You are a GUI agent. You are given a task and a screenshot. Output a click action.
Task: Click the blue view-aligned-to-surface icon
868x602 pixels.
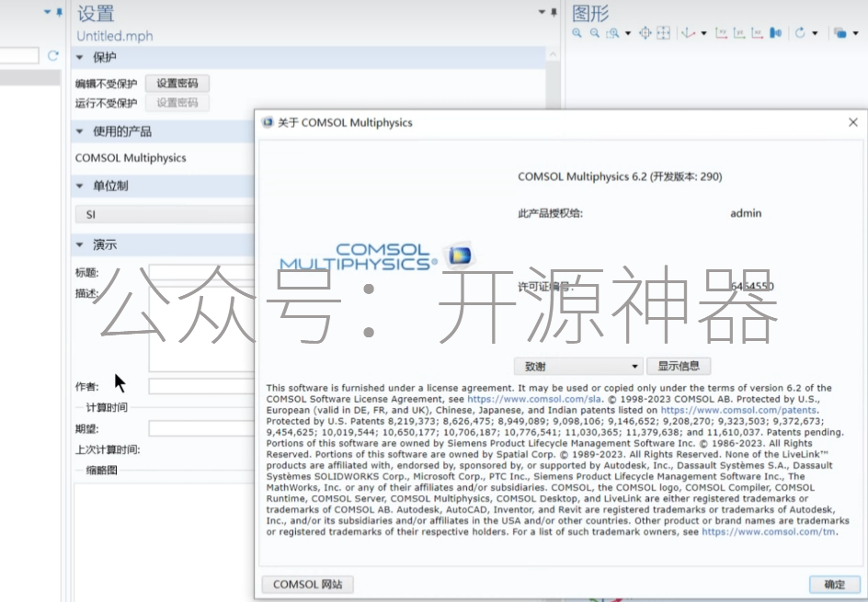point(775,33)
